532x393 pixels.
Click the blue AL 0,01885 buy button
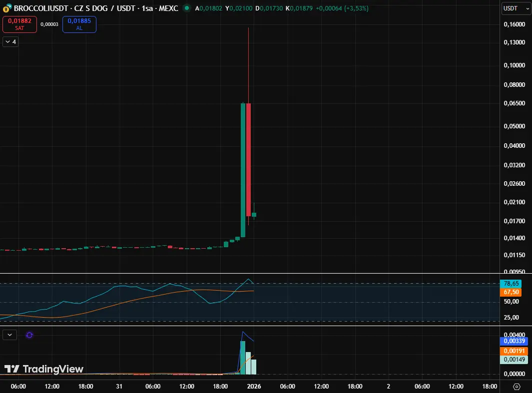(x=79, y=24)
